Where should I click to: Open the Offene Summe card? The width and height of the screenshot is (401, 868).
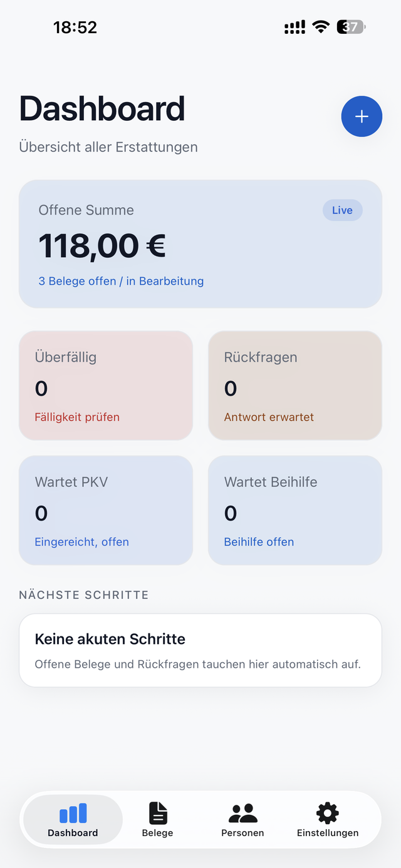(200, 244)
